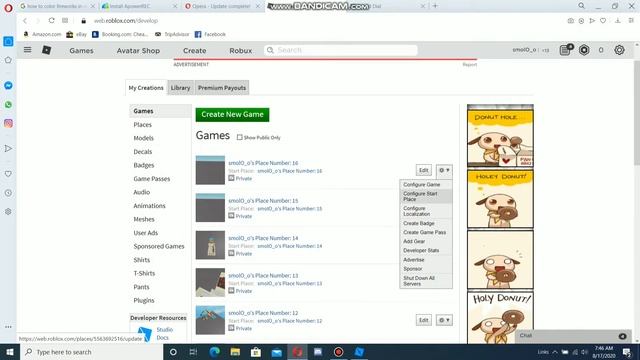640x360 pixels.
Task: Switch to Premium Payouts tab
Action: (222, 88)
